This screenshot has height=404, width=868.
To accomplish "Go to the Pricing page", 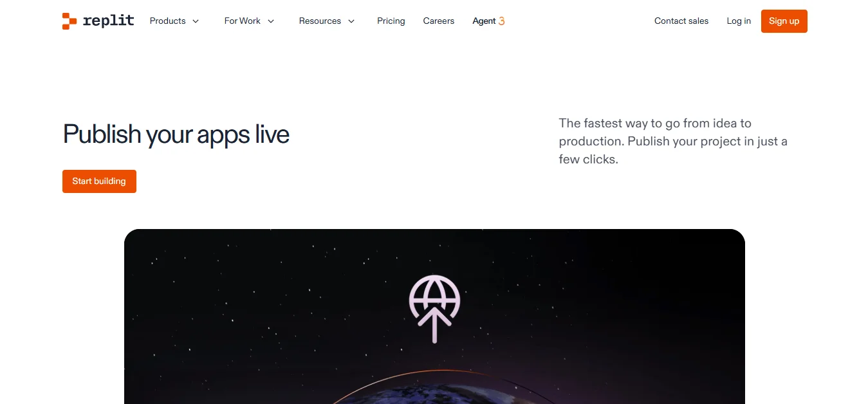I will (391, 21).
